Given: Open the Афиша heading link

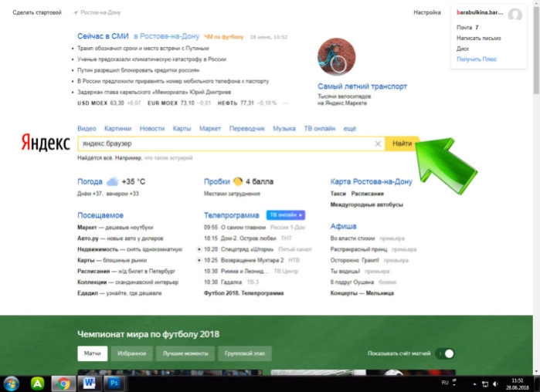Looking at the screenshot, I should 343,226.
